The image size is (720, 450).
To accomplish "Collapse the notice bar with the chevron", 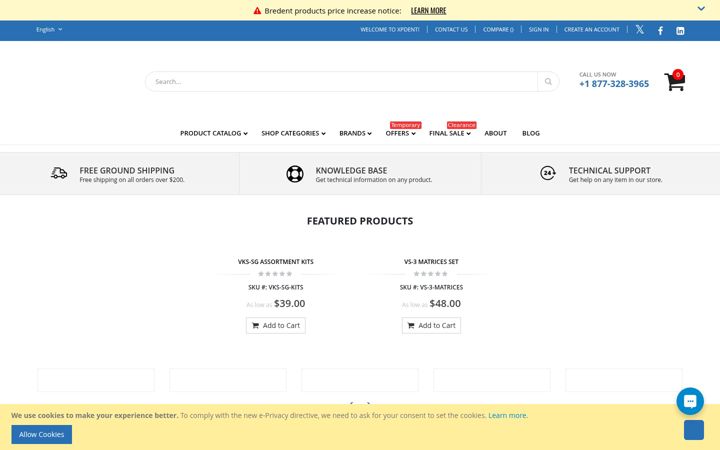I will coord(701,8).
